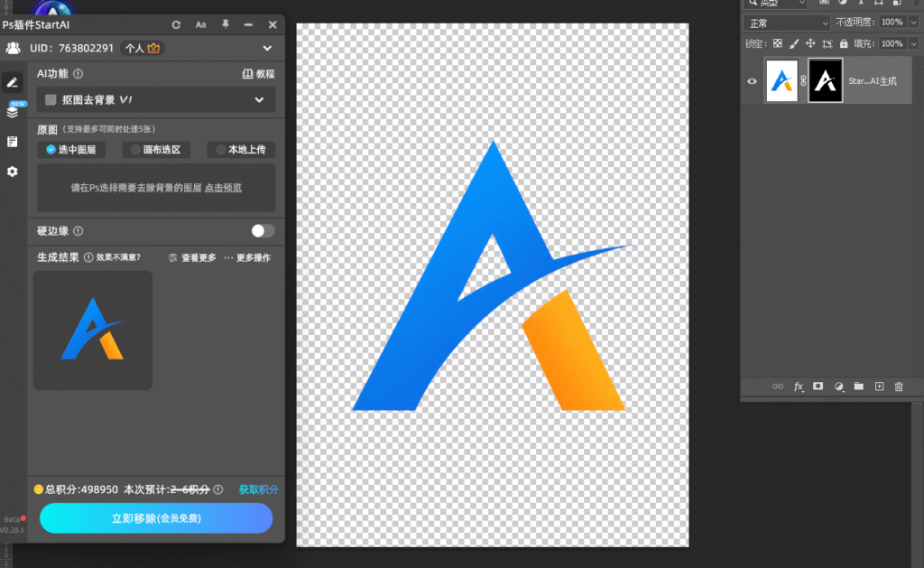Pin the StartAI plugin panel
This screenshot has height=568, width=924.
click(x=225, y=24)
